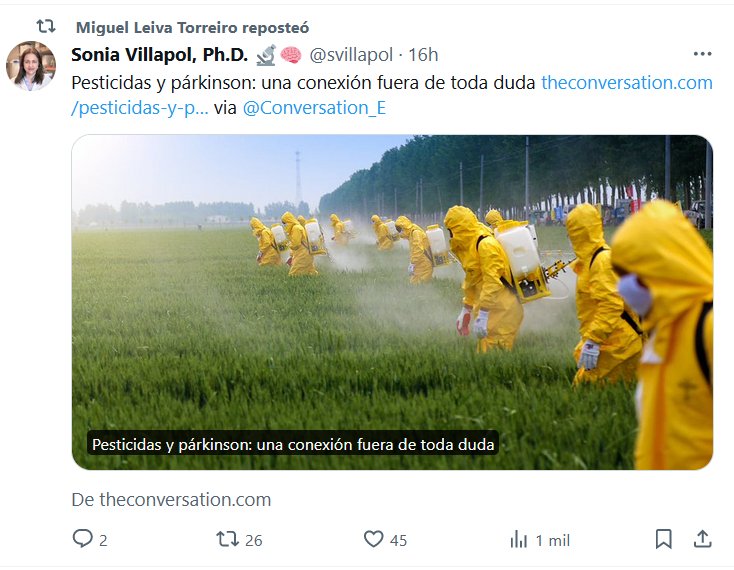The height and width of the screenshot is (570, 734).
Task: Like the tweet with heart icon
Action: [374, 539]
